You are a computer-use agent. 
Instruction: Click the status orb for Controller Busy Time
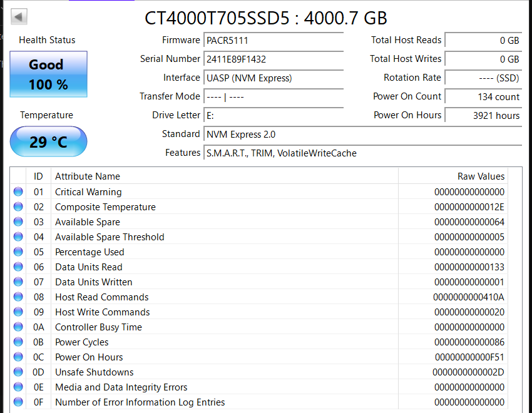click(x=18, y=327)
